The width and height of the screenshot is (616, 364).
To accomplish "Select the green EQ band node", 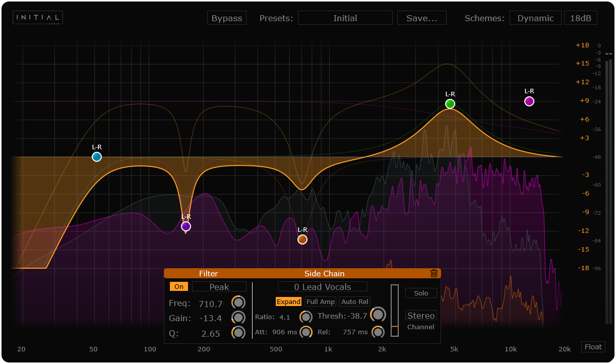I will (450, 104).
